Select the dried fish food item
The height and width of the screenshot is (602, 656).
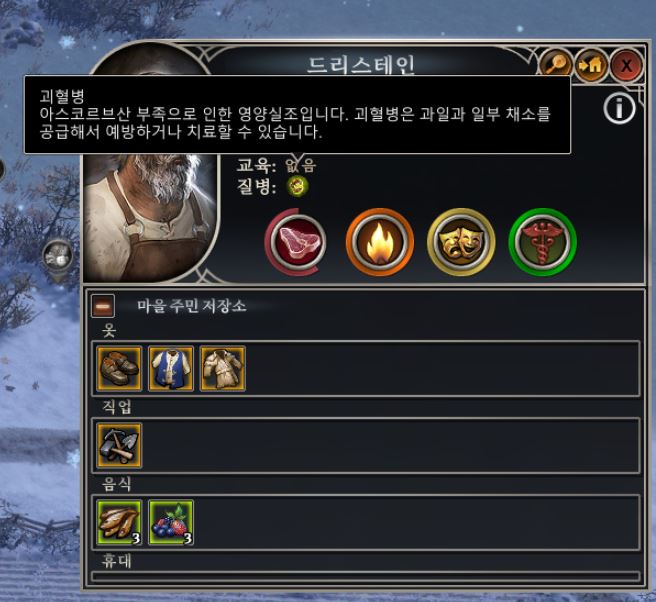tap(119, 523)
